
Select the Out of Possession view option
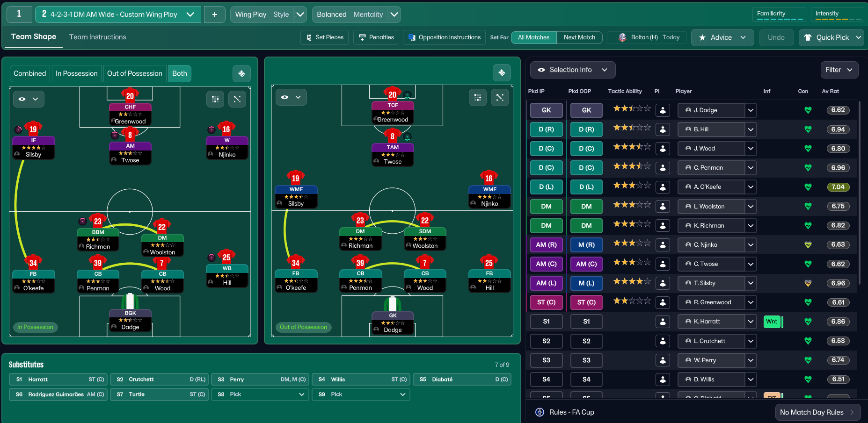135,73
